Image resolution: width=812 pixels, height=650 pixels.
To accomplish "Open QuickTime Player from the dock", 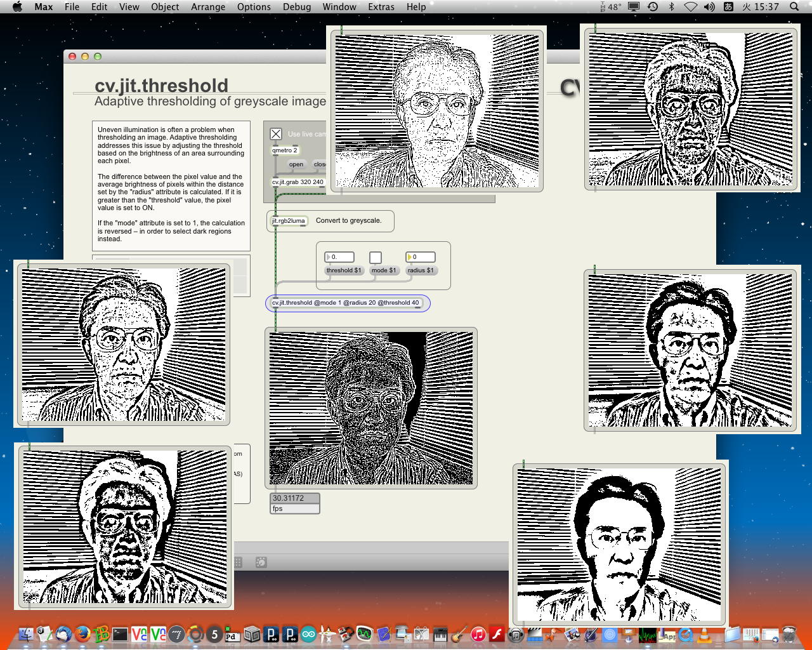I will 686,633.
